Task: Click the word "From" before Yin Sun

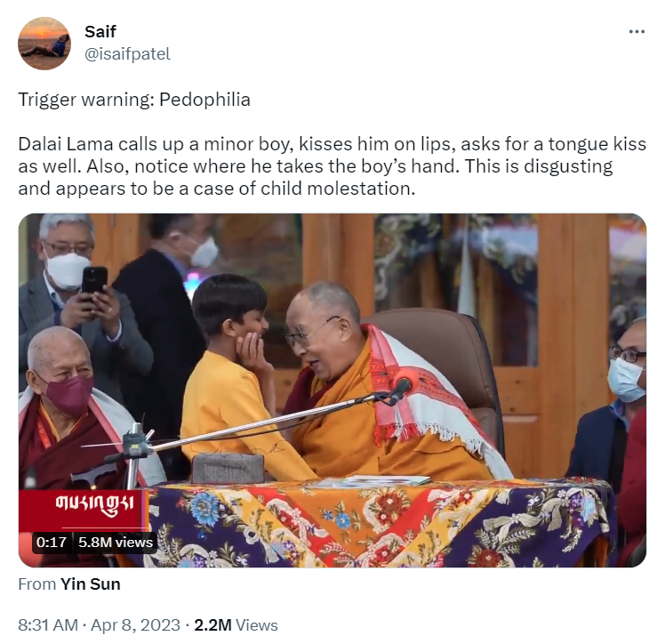Action: click(x=37, y=584)
